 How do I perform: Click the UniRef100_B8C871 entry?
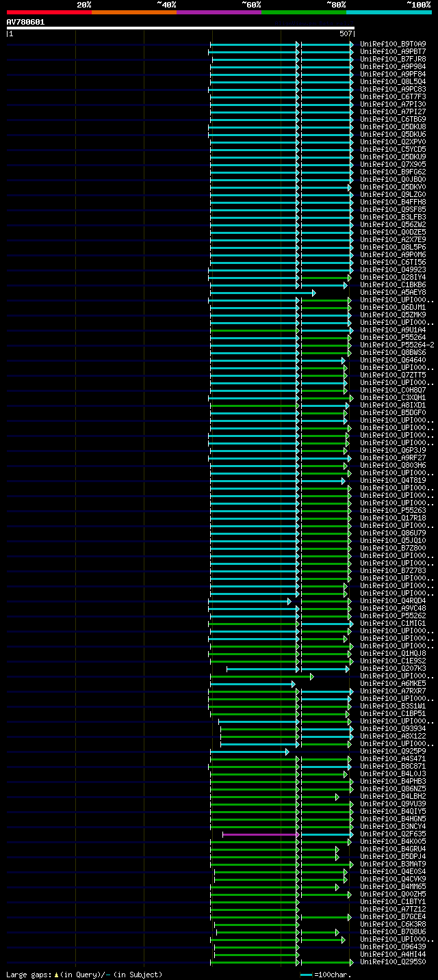[x=393, y=767]
